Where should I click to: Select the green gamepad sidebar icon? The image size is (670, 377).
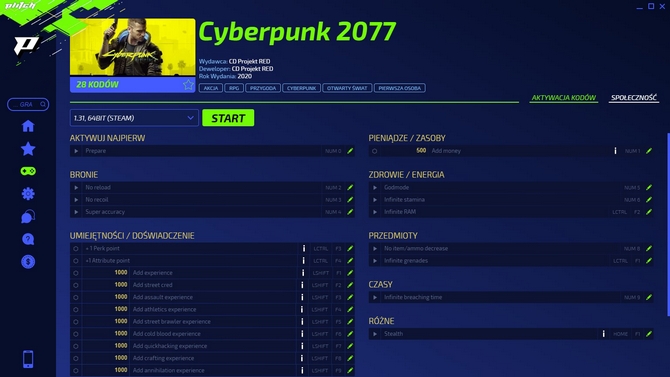28,171
